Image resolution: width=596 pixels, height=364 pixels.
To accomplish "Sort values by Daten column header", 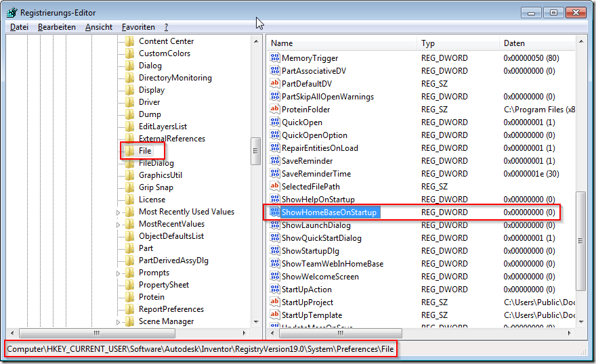I will [x=538, y=43].
